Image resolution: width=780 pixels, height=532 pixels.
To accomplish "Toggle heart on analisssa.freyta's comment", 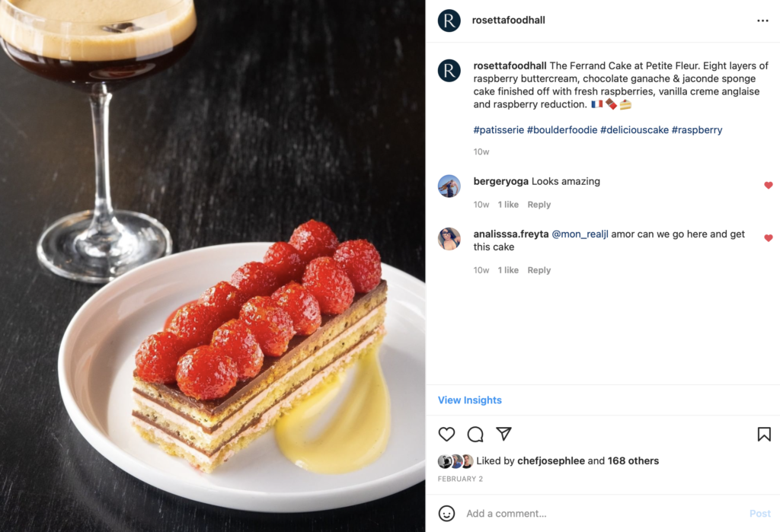I will [769, 237].
